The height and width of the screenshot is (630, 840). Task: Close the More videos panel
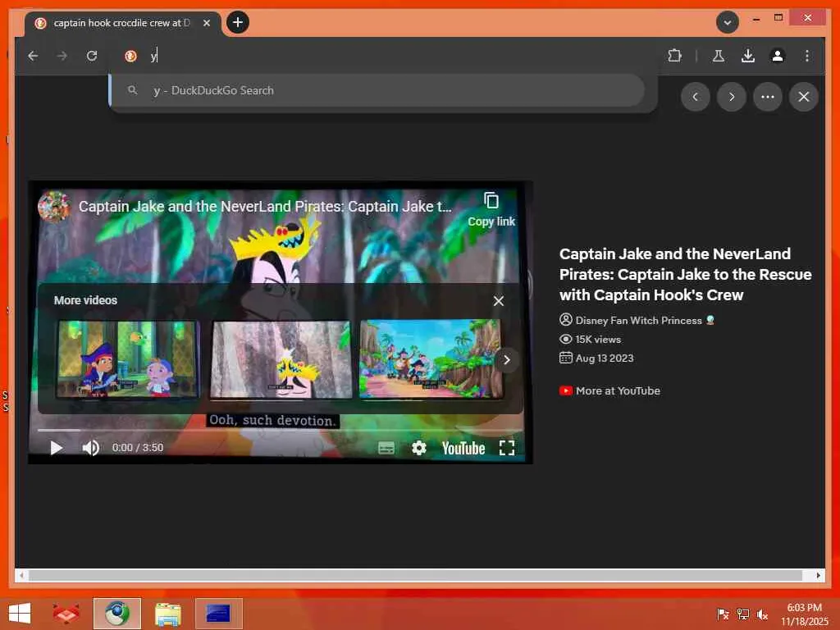pos(499,301)
